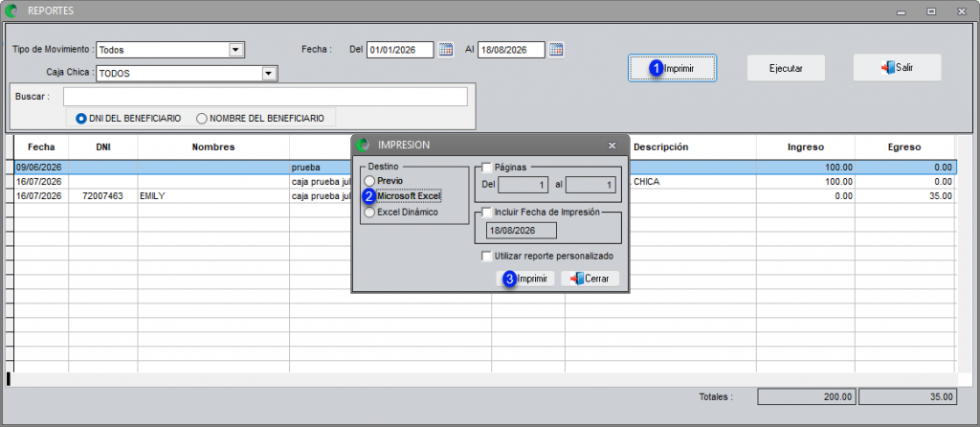Viewport: 980px width, 427px height.
Task: Click the REPORTES window app logo icon
Action: pos(11,10)
